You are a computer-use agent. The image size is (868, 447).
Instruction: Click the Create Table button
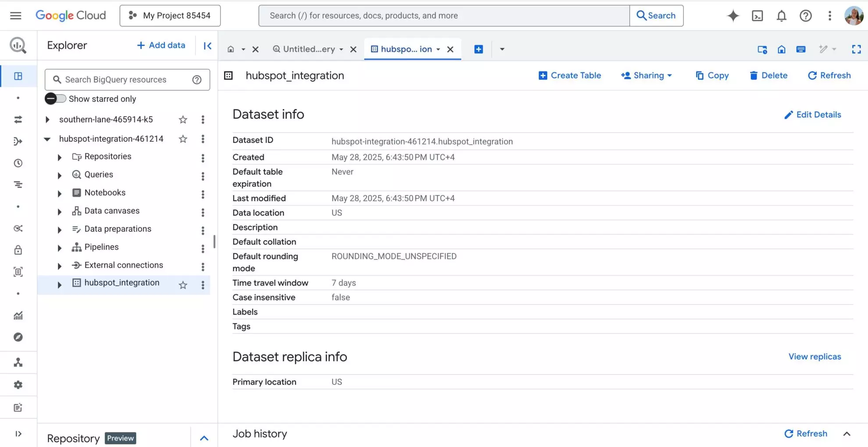coord(569,75)
